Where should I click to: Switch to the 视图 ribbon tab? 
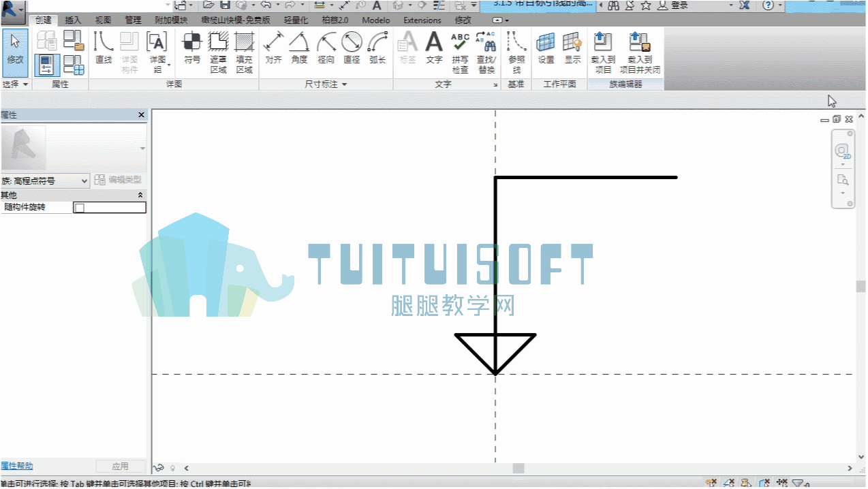pyautogui.click(x=103, y=20)
